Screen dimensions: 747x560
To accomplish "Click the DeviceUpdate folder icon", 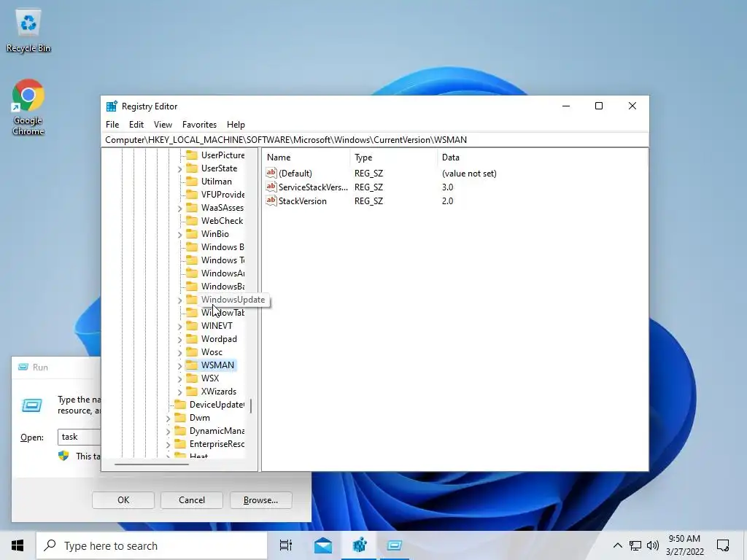I will click(x=180, y=404).
